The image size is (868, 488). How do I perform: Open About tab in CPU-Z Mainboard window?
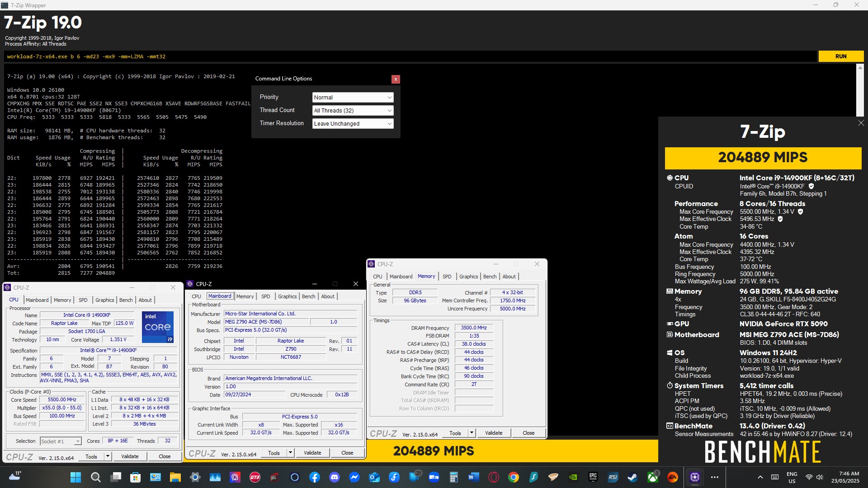328,296
